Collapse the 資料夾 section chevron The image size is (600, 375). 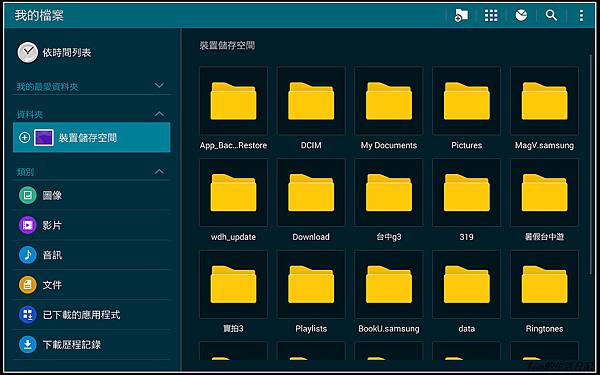159,114
